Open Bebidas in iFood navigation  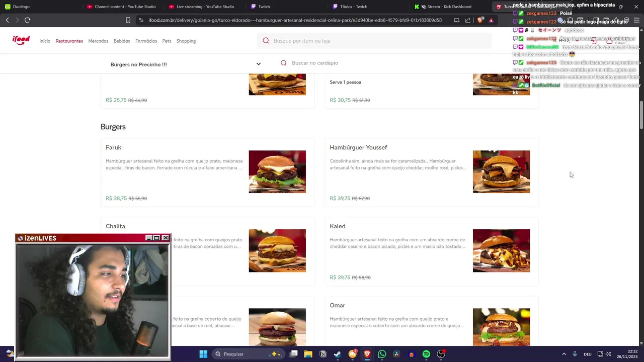(122, 41)
